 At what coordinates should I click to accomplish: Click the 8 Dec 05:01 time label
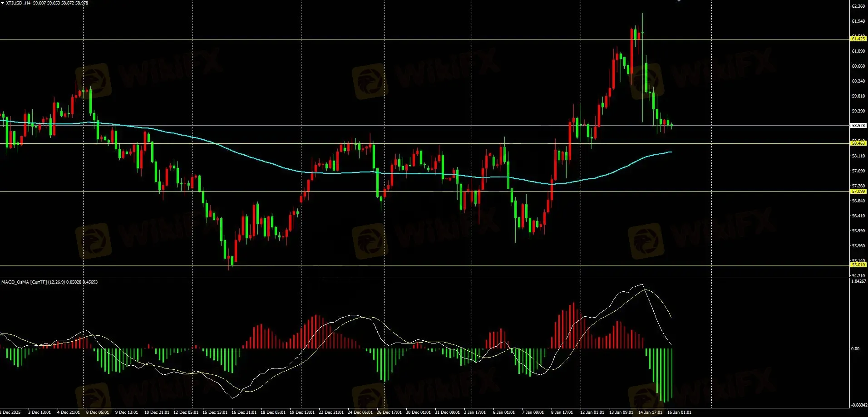pyautogui.click(x=98, y=412)
